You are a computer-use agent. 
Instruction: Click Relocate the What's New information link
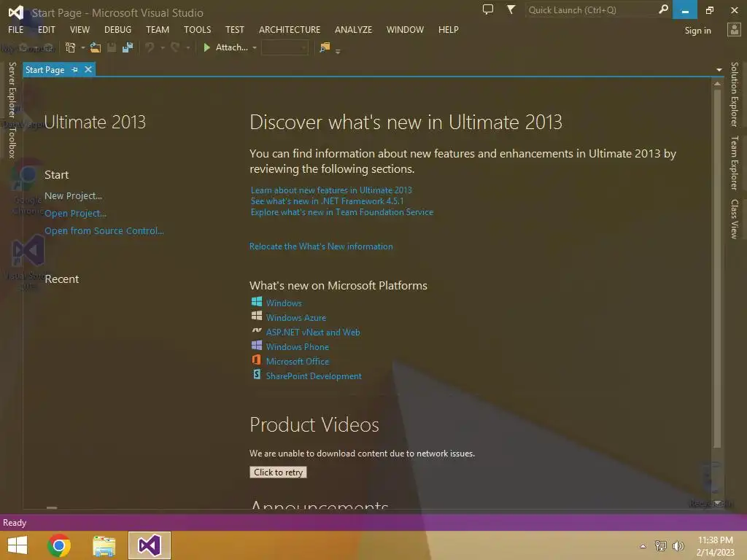(x=321, y=246)
